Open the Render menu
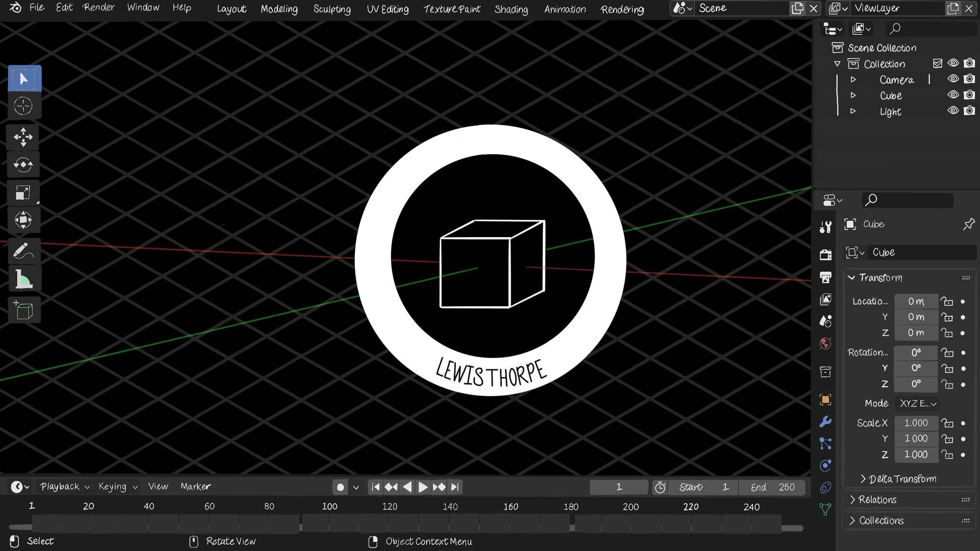Image resolution: width=980 pixels, height=551 pixels. pos(98,7)
